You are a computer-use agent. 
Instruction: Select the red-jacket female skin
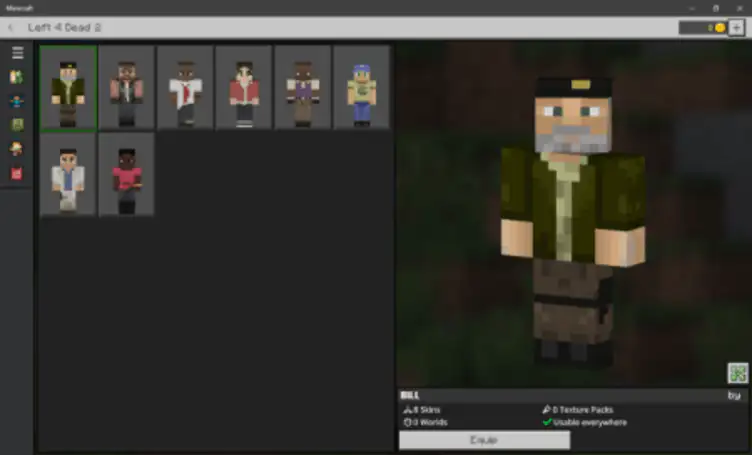pos(244,88)
